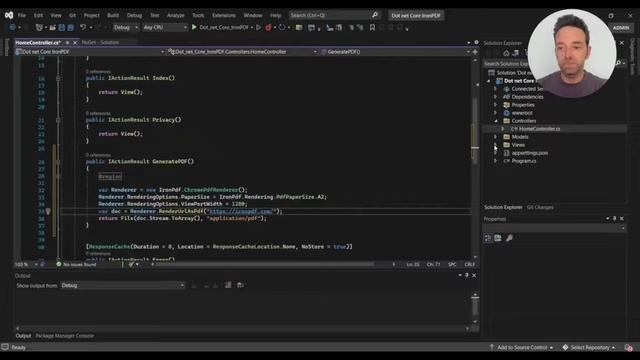
Task: Click the Dot_net_Core_IronPDF start target label
Action: tap(224, 27)
